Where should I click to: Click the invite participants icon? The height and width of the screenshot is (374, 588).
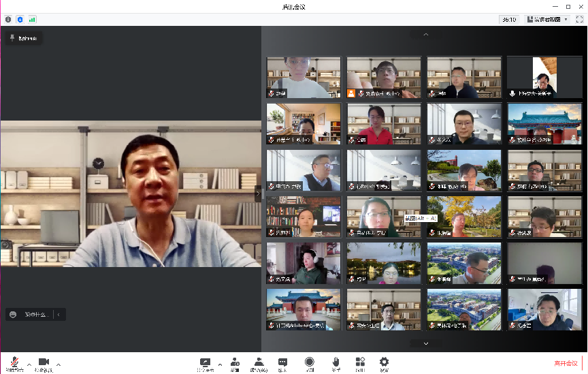pos(235,362)
